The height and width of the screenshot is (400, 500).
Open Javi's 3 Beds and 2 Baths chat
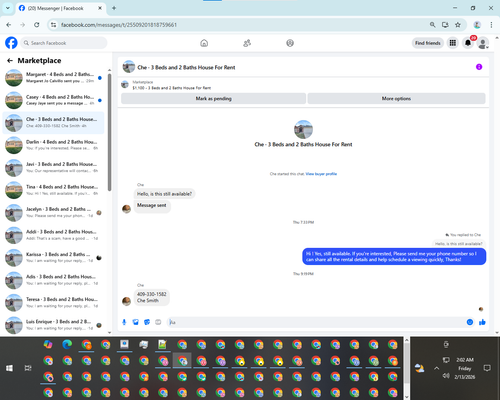(53, 167)
